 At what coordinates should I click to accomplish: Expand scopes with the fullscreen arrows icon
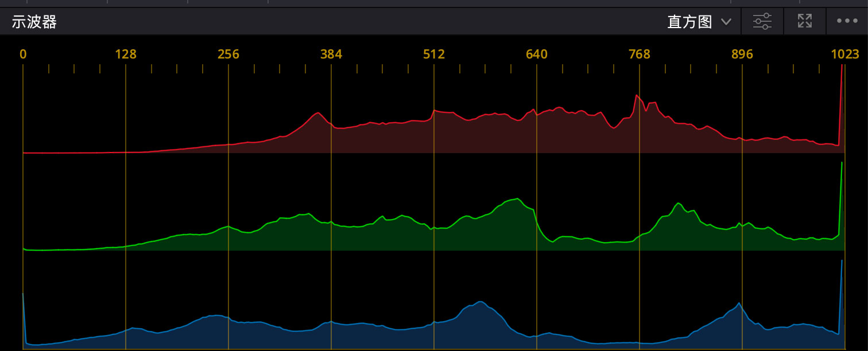805,22
